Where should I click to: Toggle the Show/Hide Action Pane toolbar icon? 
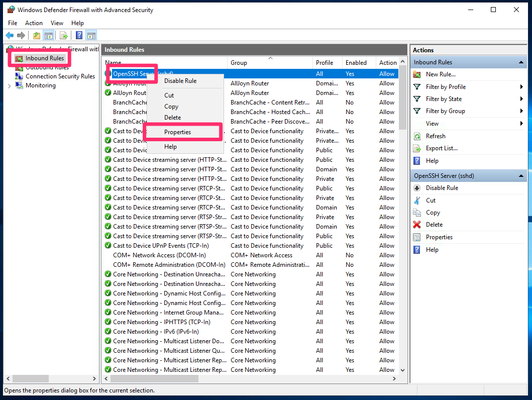click(x=90, y=35)
